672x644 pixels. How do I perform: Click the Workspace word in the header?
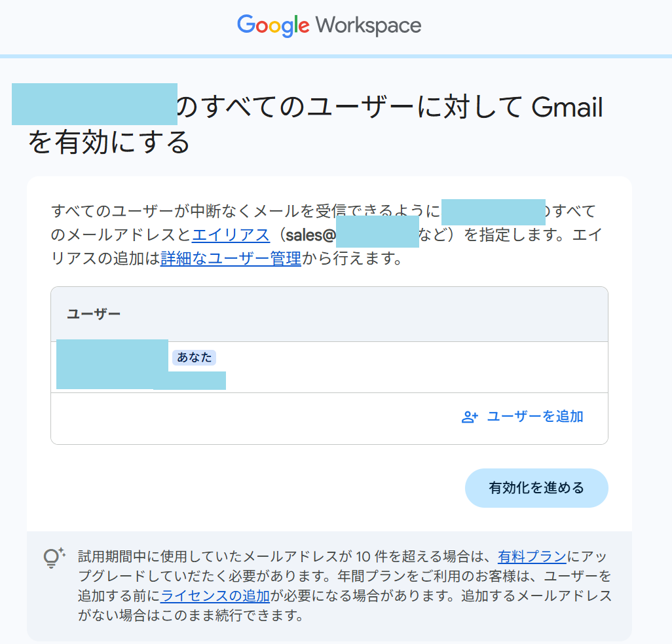click(x=368, y=26)
